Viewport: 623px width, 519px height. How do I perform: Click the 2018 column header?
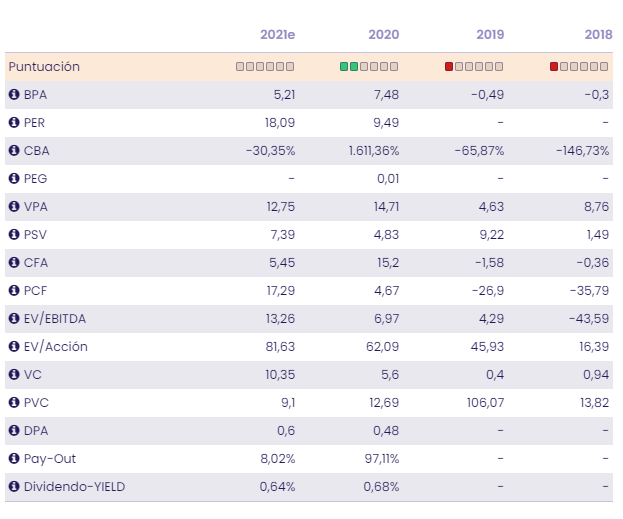(x=597, y=35)
